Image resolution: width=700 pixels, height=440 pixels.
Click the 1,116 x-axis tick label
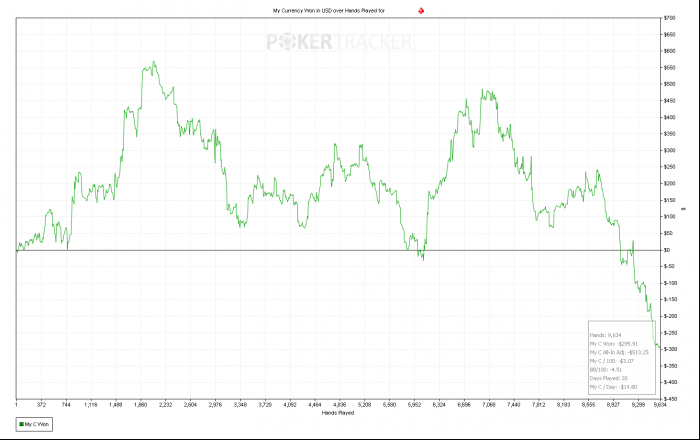[91, 405]
